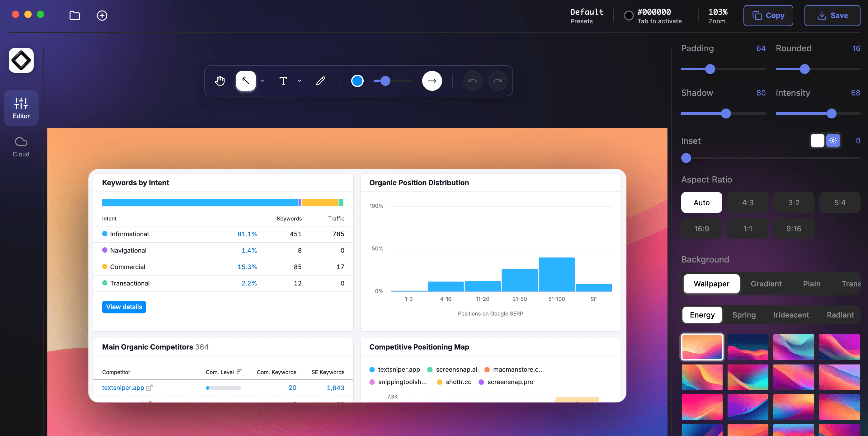Select the Text tool

click(x=283, y=81)
